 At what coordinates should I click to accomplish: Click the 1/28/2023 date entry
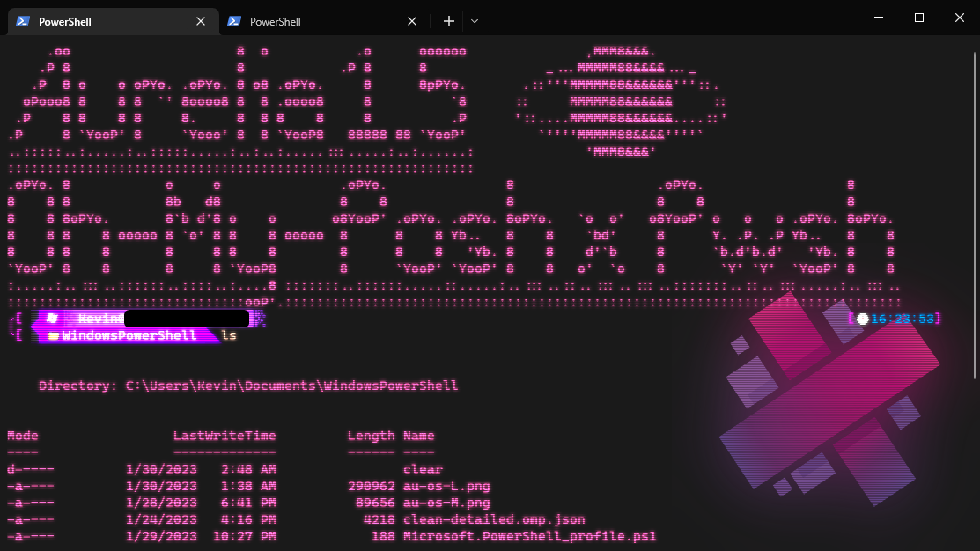coord(161,503)
